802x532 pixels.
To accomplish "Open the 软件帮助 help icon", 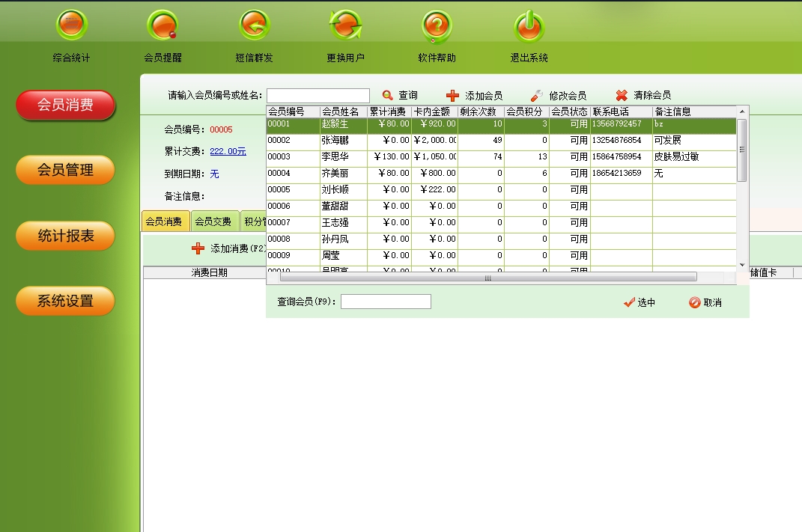I will 437,26.
